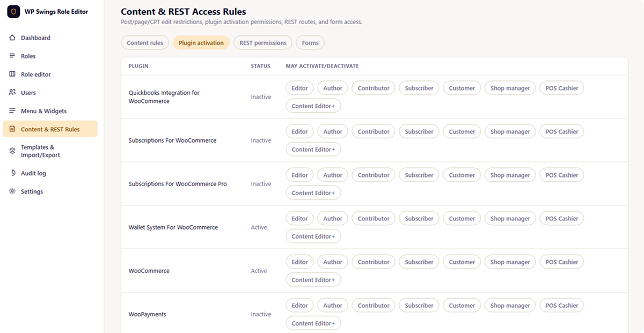644x333 pixels.
Task: Toggle Contributor for Wallet System For WooCommerce
Action: click(x=374, y=218)
